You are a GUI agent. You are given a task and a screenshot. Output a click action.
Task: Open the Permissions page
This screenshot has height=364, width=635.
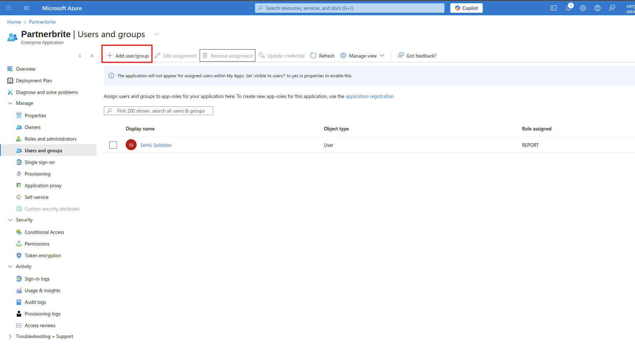[37, 244]
